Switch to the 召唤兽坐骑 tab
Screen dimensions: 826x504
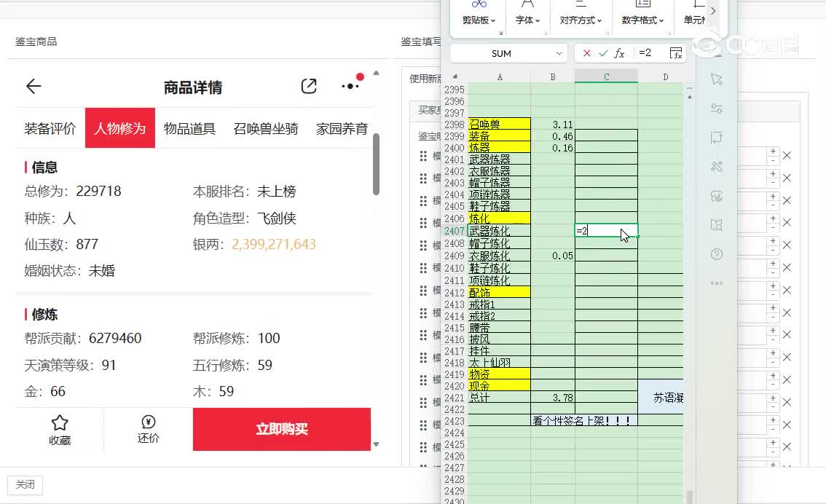tap(266, 129)
